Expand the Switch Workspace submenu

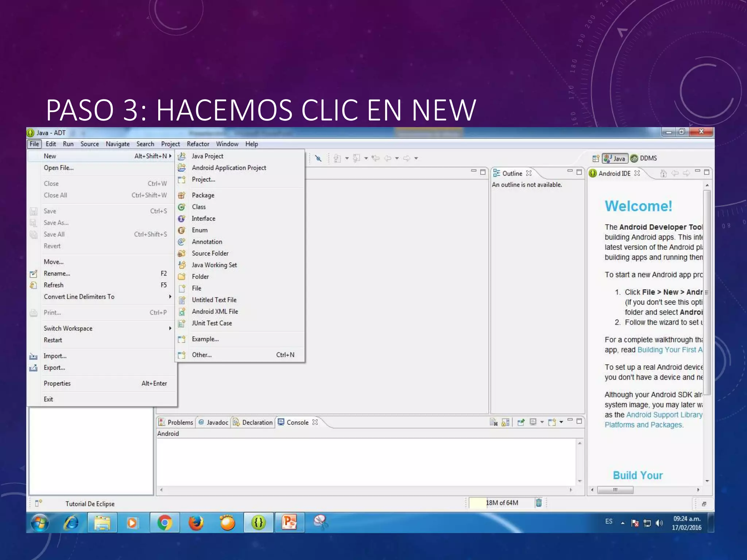[170, 328]
